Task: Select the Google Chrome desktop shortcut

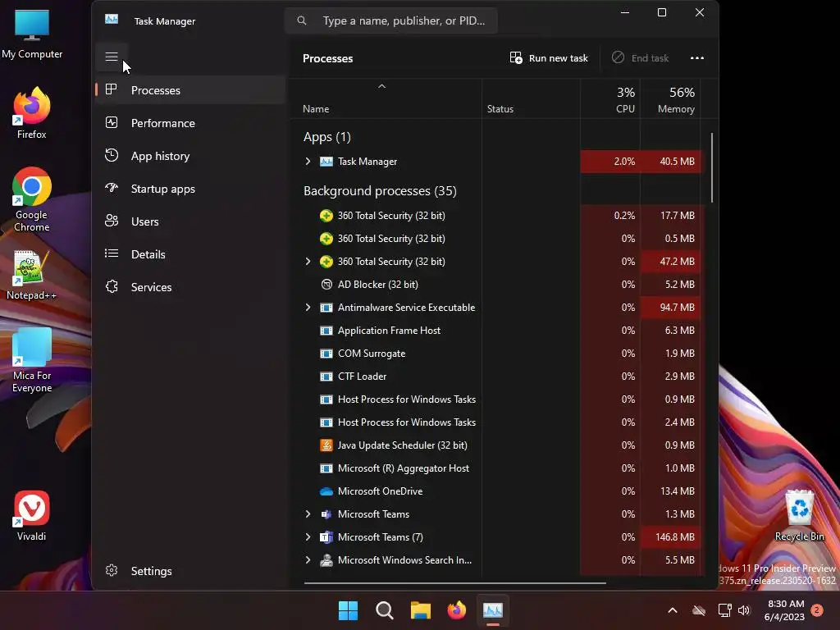Action: point(32,199)
